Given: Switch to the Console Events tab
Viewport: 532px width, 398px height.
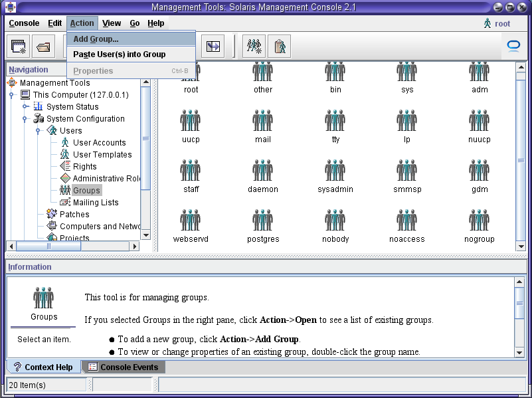Looking at the screenshot, I should (124, 367).
